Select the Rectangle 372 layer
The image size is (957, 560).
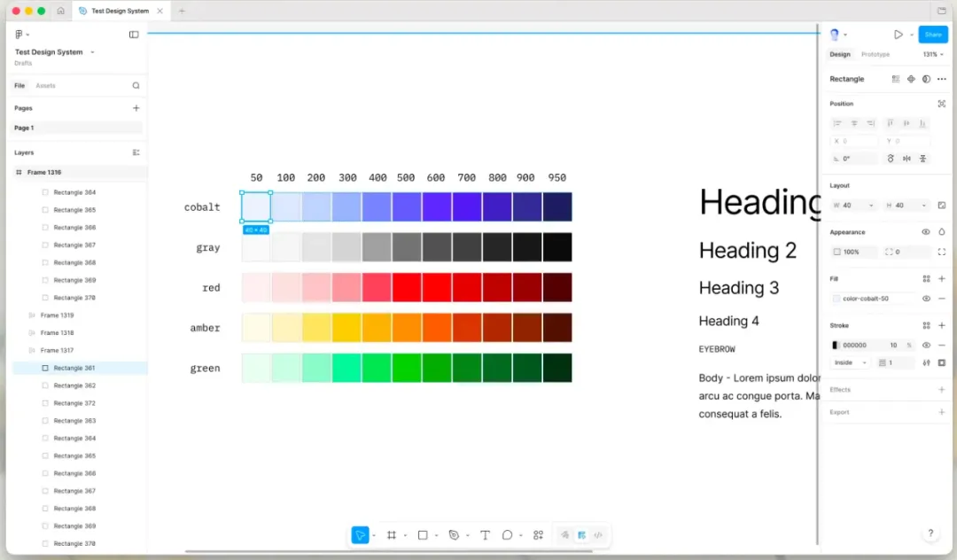74,403
